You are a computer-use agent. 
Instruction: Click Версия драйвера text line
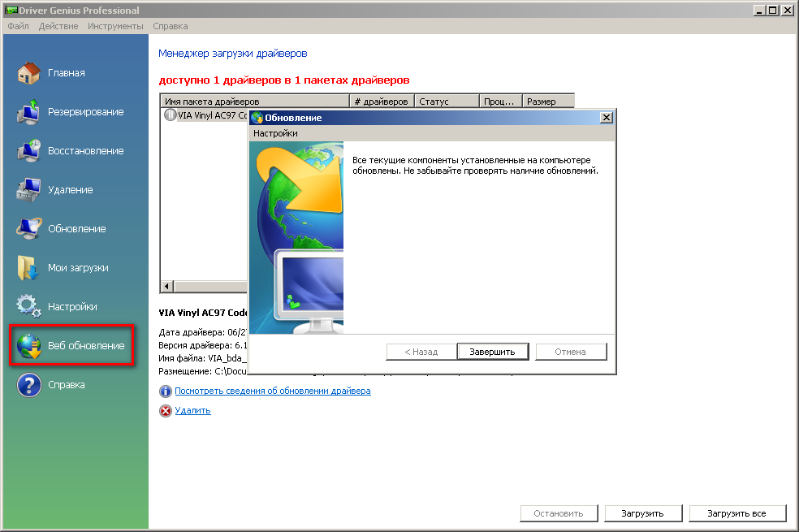point(202,345)
